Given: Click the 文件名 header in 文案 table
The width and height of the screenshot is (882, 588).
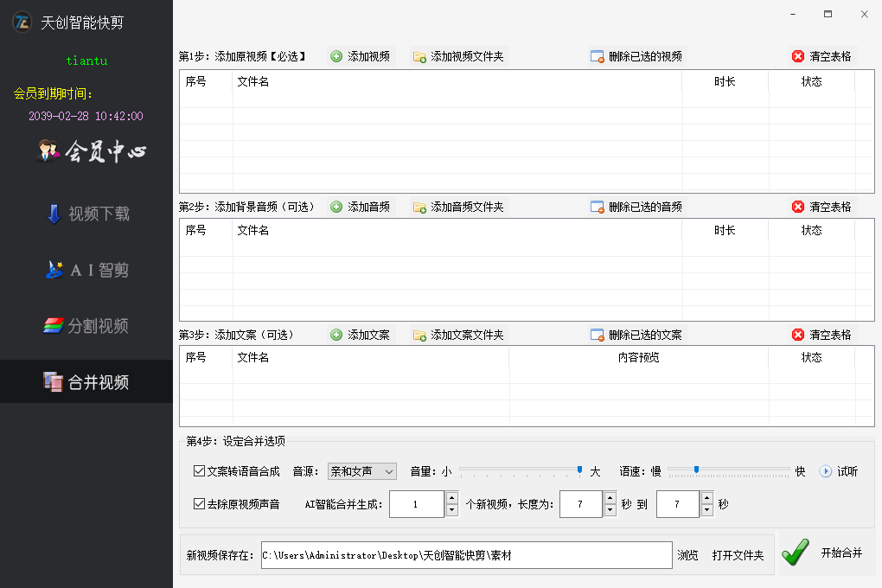Looking at the screenshot, I should (x=252, y=357).
